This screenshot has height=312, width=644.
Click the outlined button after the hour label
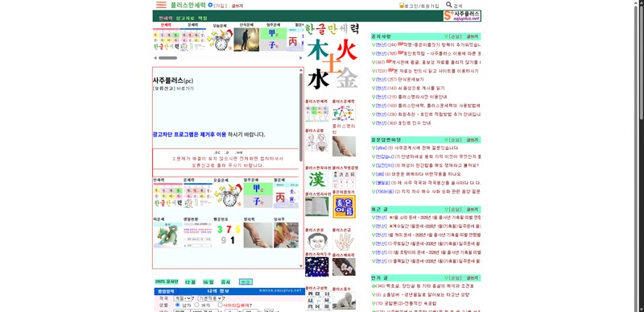246,282
